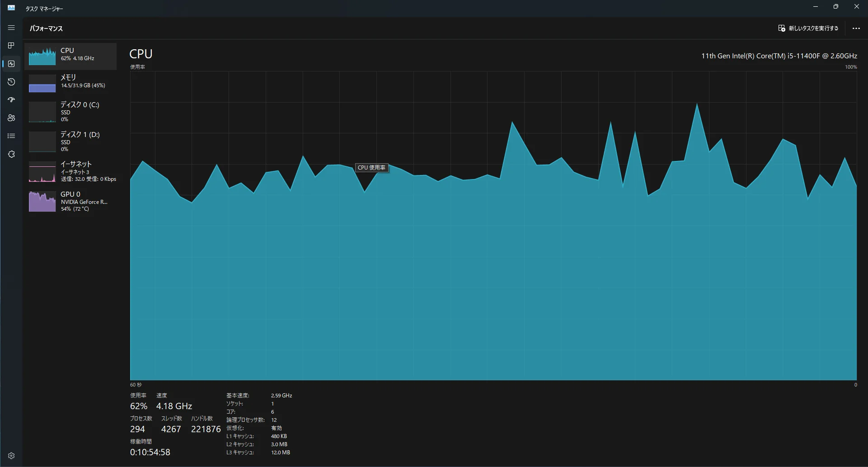Image resolution: width=868 pixels, height=467 pixels.
Task: Open the Details page icon
Action: point(11,136)
